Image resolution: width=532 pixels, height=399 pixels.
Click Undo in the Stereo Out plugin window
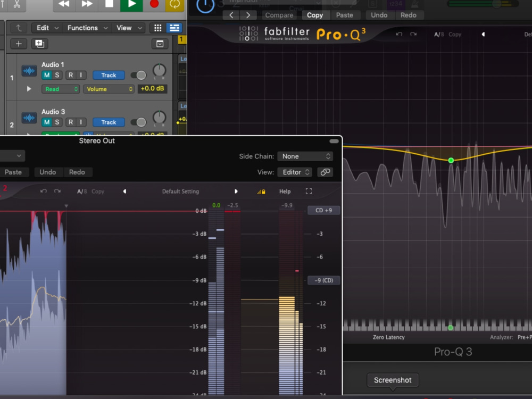coord(47,172)
